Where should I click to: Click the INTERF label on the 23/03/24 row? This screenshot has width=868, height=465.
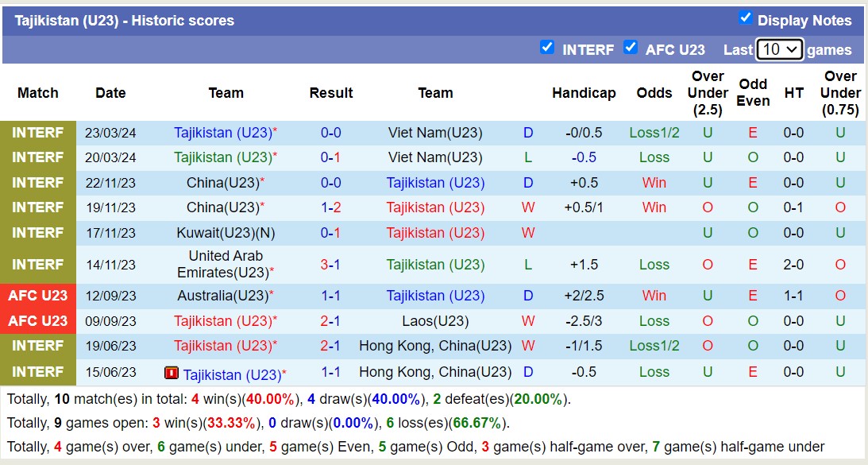[37, 132]
